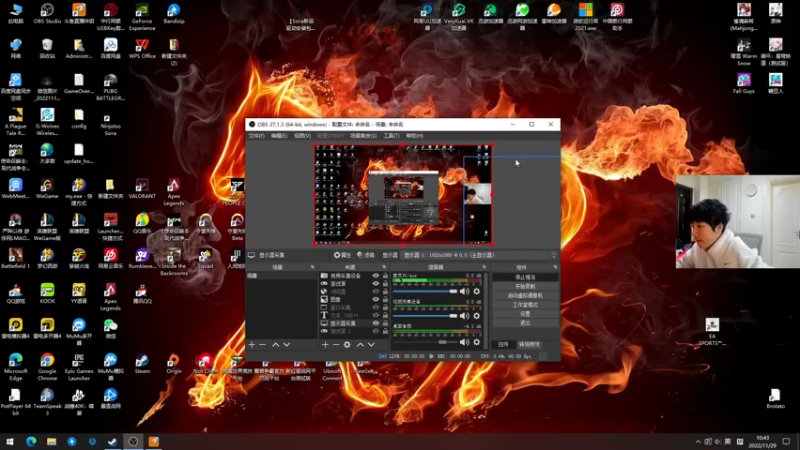The width and height of the screenshot is (800, 450).
Task: Move selected source up with arrow icon
Action: coord(360,344)
